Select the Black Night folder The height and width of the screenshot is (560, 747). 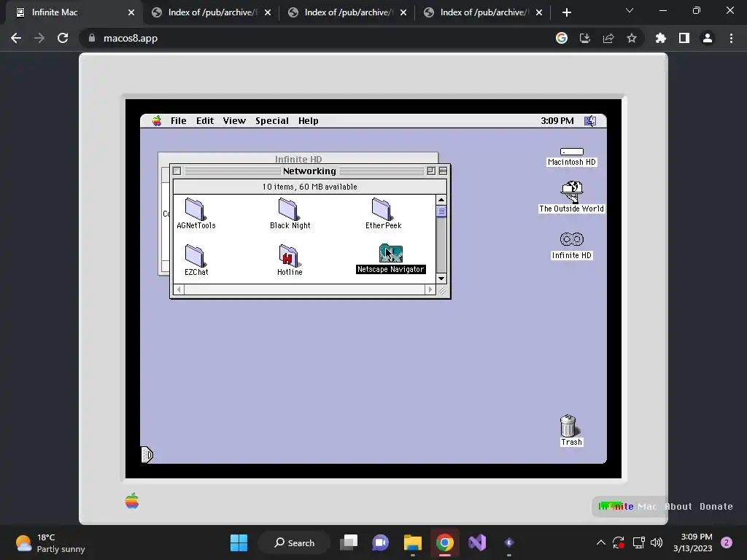click(288, 209)
